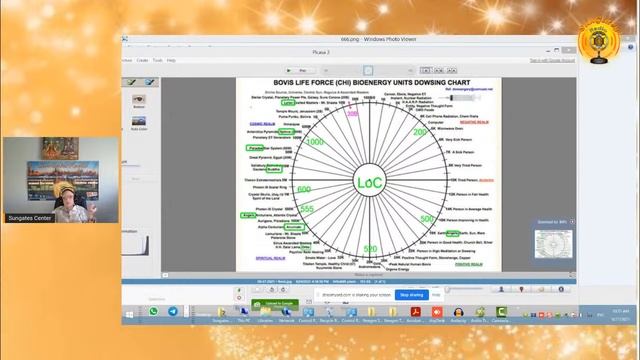Choose the Redeye fix tool

click(x=139, y=101)
